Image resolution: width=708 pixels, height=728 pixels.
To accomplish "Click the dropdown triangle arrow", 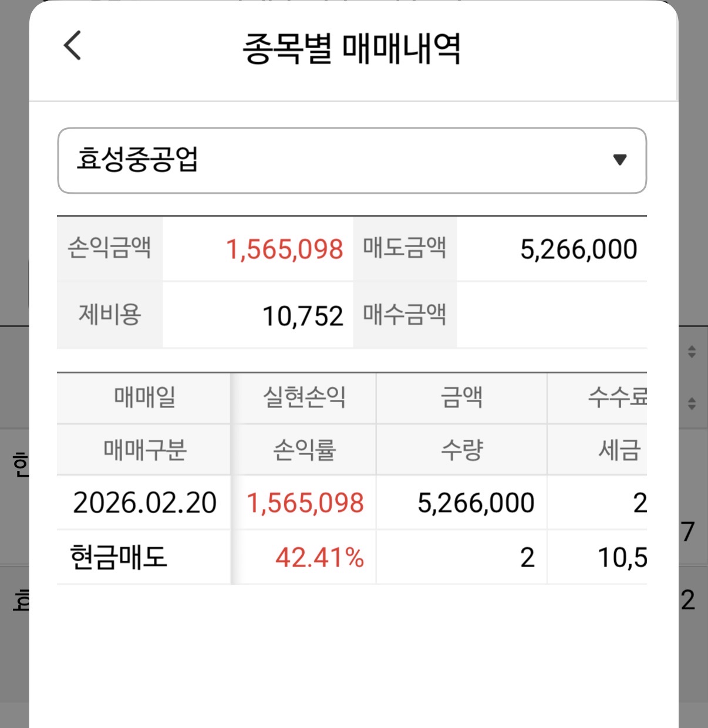I will [x=619, y=160].
